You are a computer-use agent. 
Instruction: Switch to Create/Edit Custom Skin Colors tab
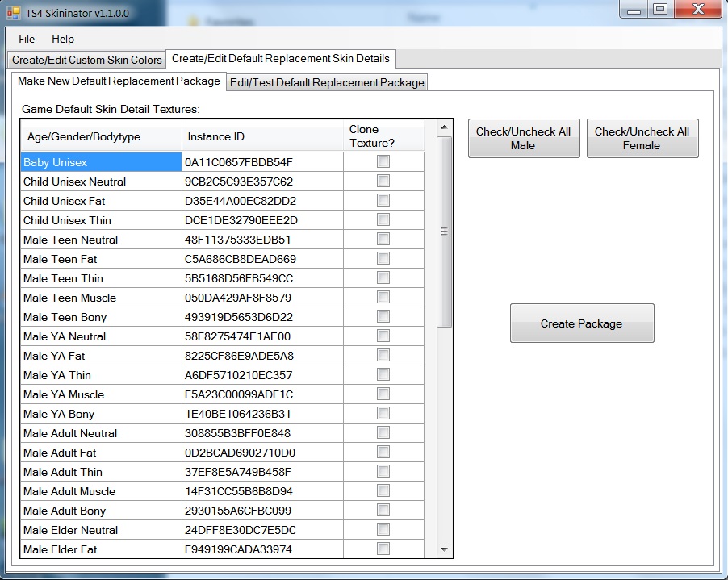point(87,60)
